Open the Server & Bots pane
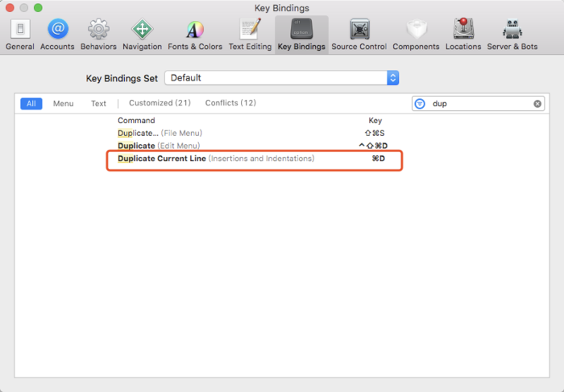 [x=512, y=35]
